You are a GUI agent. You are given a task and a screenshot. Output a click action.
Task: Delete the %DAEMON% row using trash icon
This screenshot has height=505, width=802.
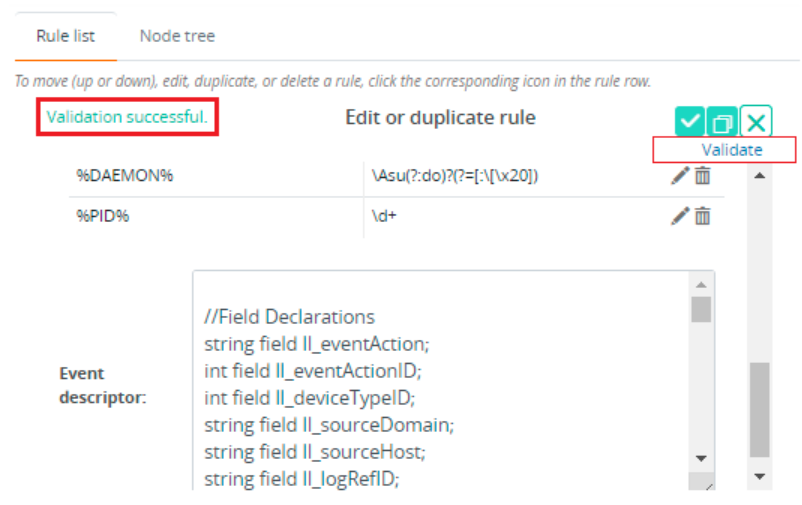[x=703, y=176]
